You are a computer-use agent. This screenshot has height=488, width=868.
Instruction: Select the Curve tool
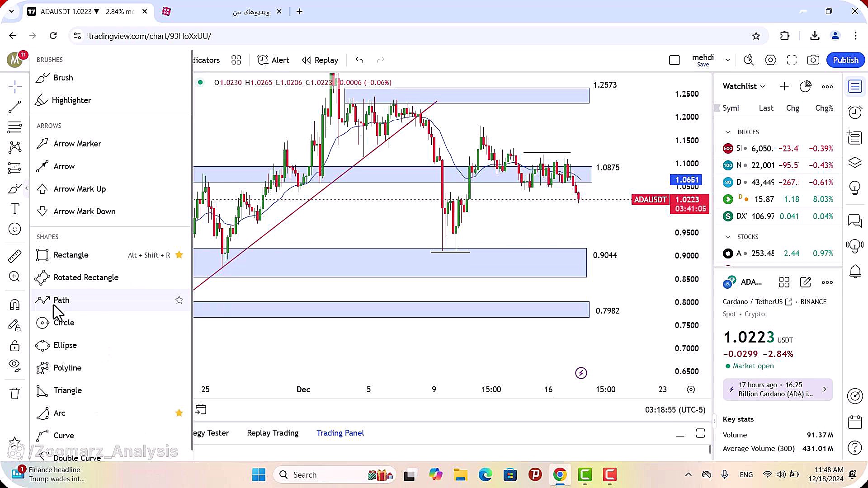coord(111,436)
